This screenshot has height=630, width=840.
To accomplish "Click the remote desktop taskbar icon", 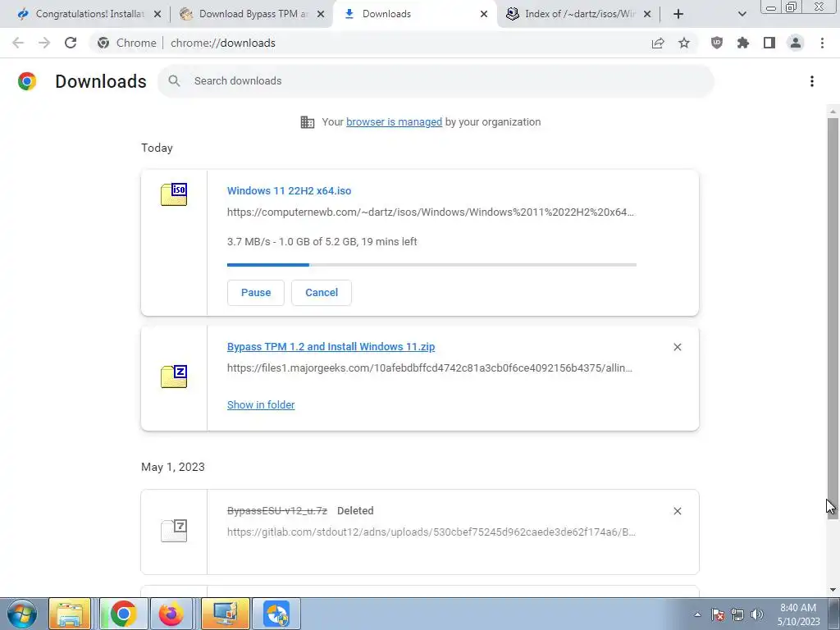I will click(x=225, y=614).
